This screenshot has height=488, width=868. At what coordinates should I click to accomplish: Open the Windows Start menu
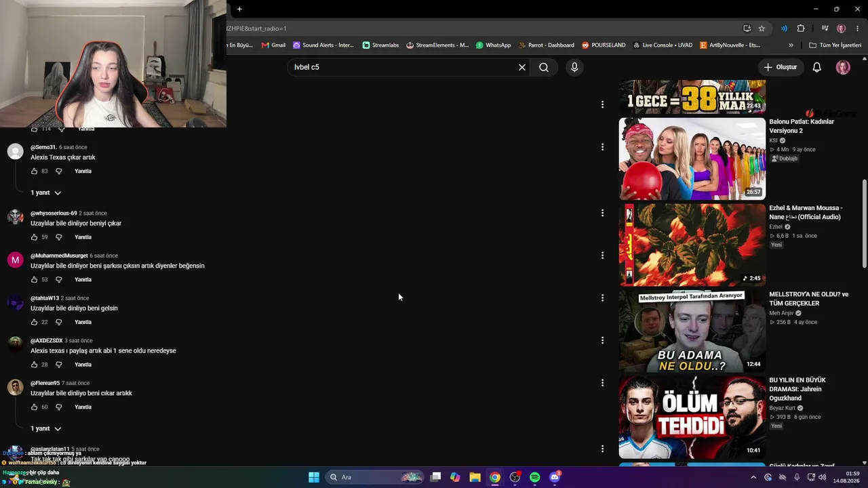[x=314, y=477]
